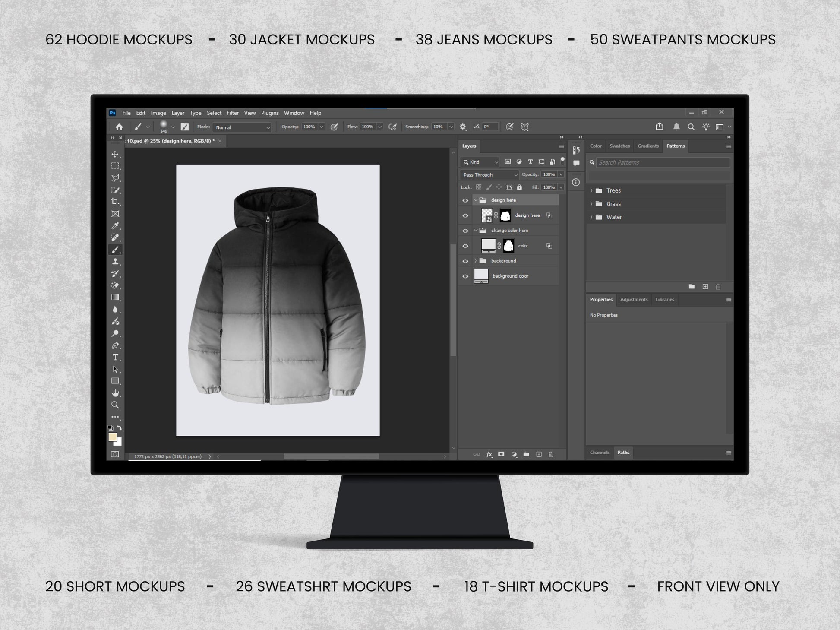Open the Lasso tool
The image size is (840, 630).
tap(115, 177)
